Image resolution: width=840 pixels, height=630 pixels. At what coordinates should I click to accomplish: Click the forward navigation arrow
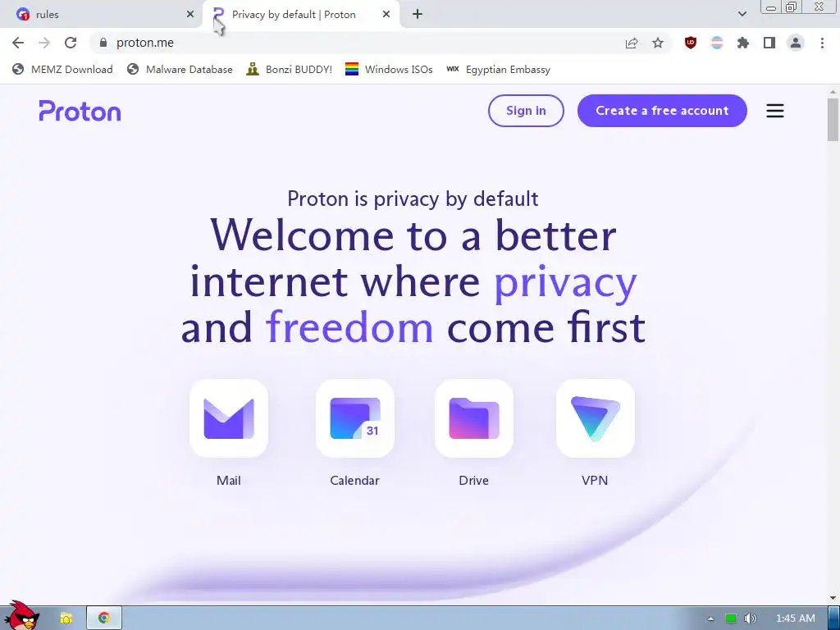pos(44,43)
